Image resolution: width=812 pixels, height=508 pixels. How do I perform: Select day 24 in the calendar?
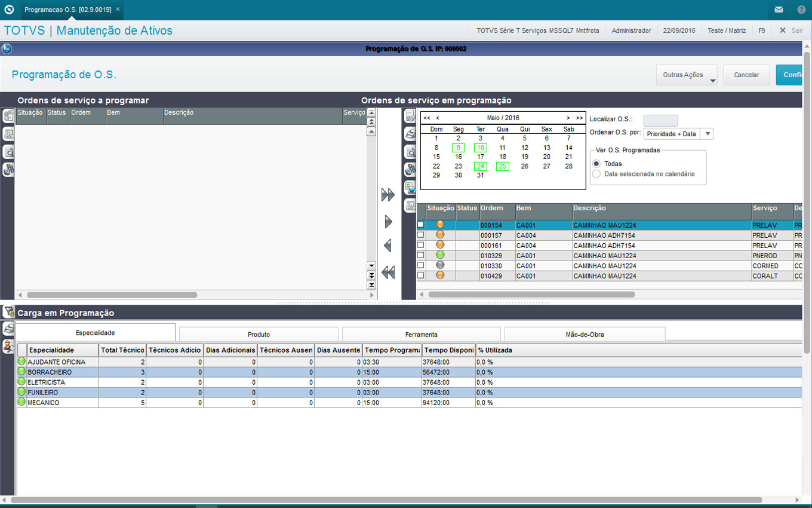click(481, 166)
